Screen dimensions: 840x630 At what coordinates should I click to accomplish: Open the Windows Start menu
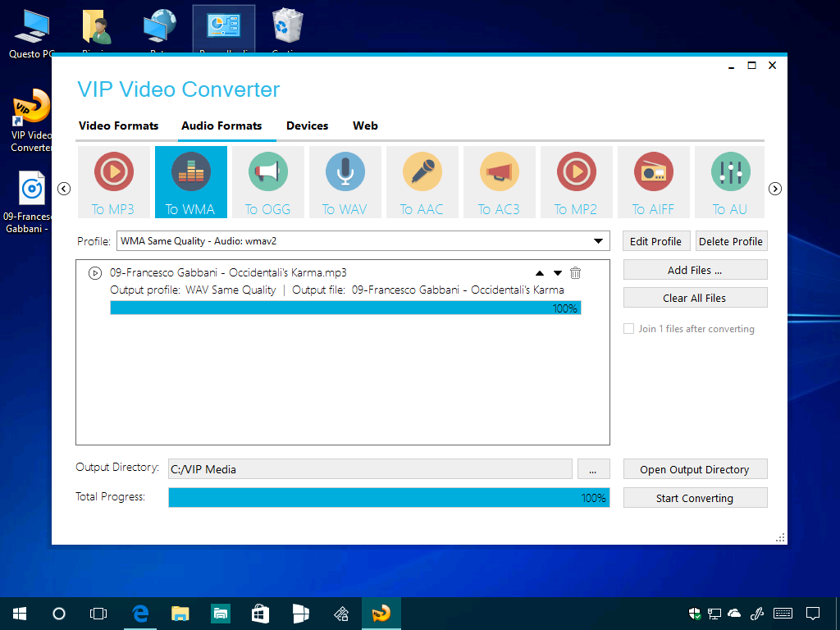(20, 614)
